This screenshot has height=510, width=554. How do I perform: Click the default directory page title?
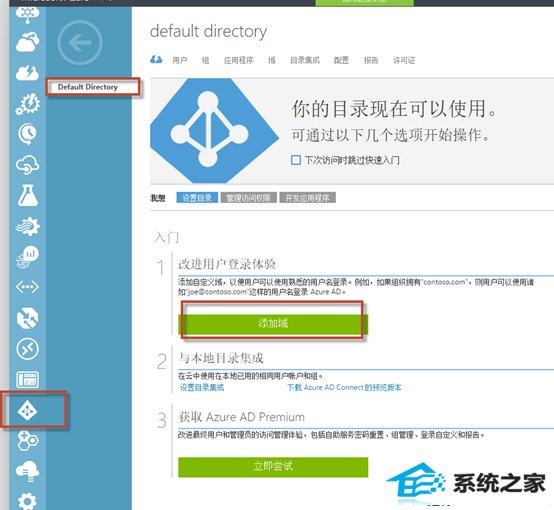208,31
